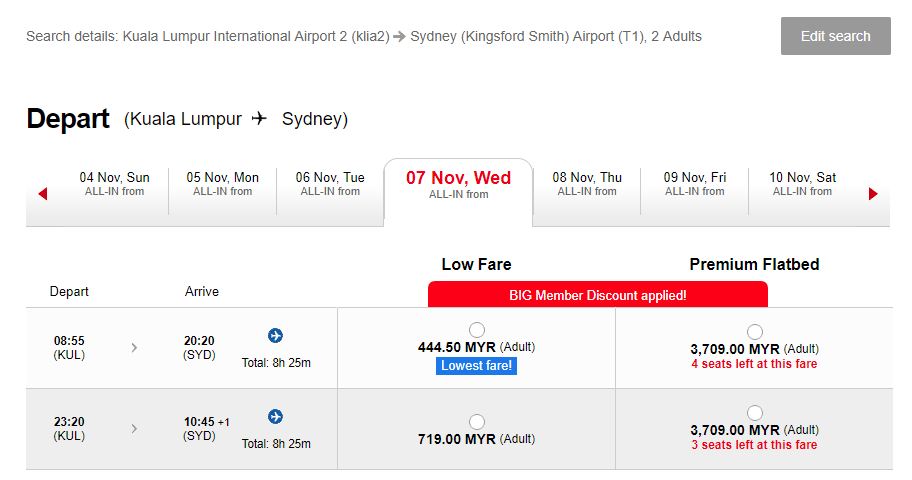Switch to the 04 Nov, Sun date tab

[x=115, y=184]
